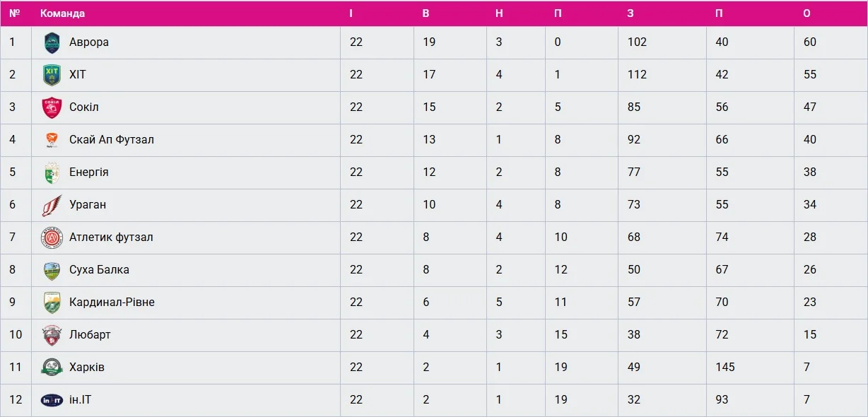Click the ін.IT team logo
This screenshot has height=417, width=868.
pyautogui.click(x=52, y=400)
